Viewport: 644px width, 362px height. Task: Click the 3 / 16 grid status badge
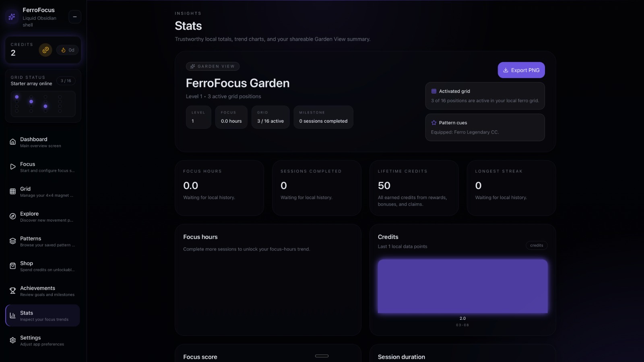coord(66,81)
